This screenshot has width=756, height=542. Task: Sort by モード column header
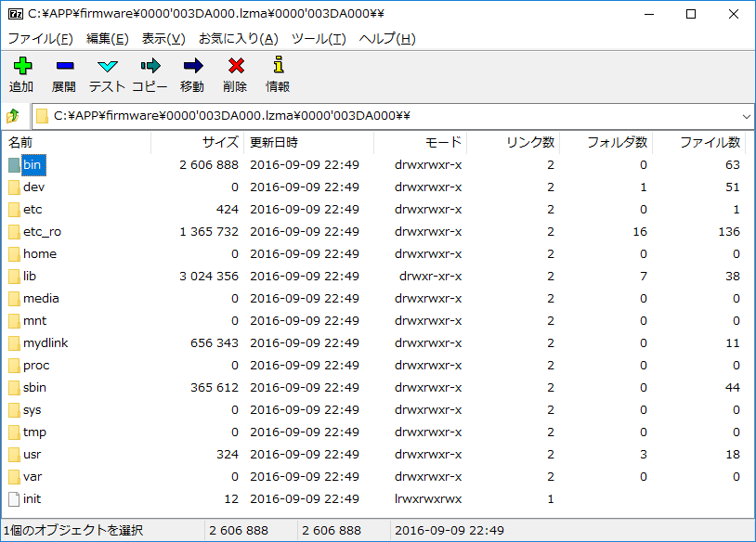(x=421, y=142)
